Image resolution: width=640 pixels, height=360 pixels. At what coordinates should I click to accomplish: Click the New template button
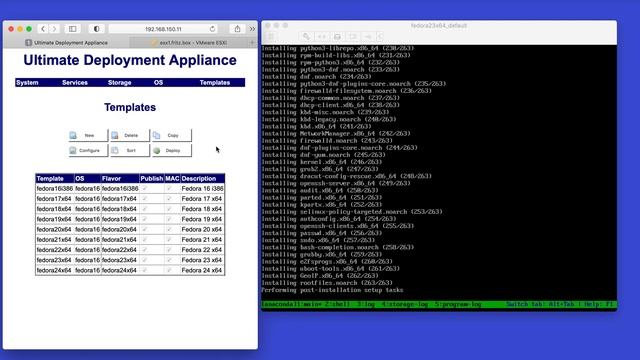click(88, 135)
